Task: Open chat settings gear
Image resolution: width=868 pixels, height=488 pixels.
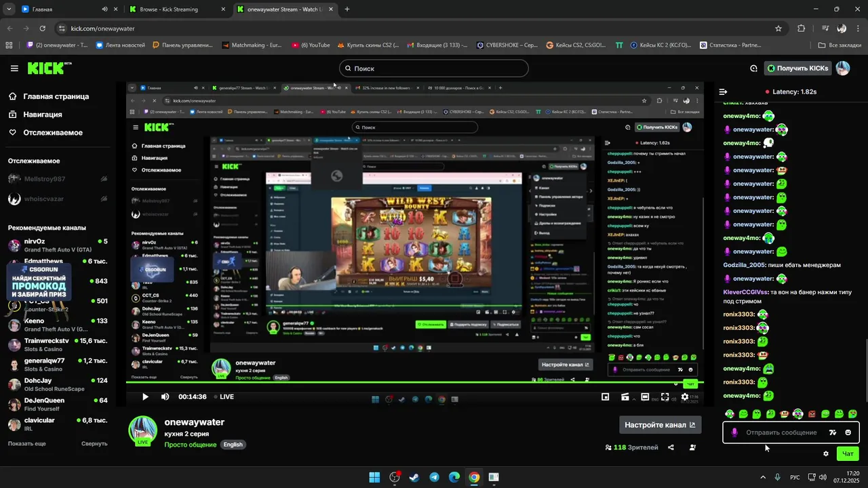Action: pos(825,453)
